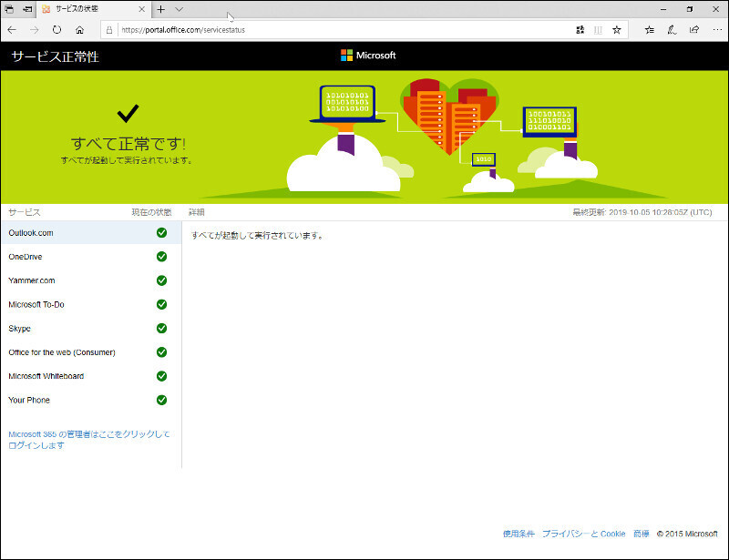Viewport: 729px width, 560px height.
Task: Open the tabs you've set aside
Action: [9, 9]
